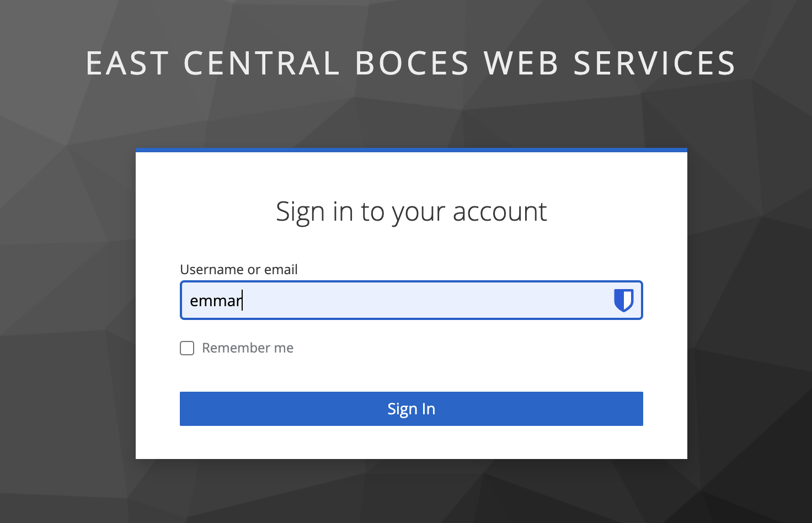Click inside the Username or email field
This screenshot has width=812, height=523.
(386, 300)
